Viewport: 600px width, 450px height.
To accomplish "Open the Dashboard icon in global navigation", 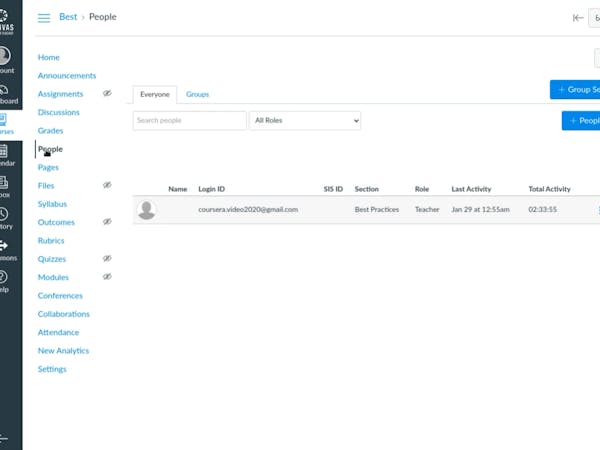I will (4, 90).
